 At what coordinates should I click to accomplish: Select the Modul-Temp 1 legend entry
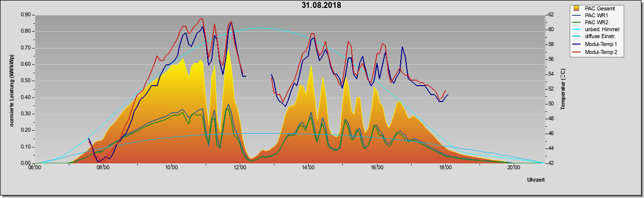click(x=595, y=44)
